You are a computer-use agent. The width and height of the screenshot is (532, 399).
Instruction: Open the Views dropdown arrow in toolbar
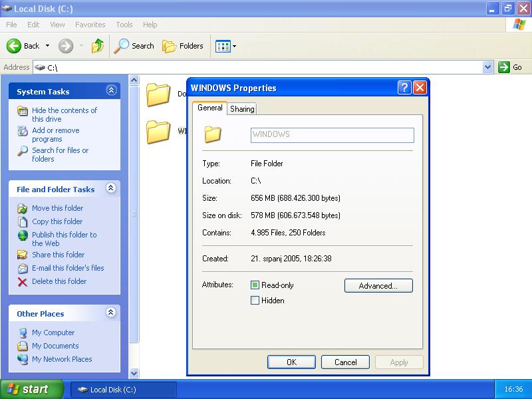(x=234, y=47)
